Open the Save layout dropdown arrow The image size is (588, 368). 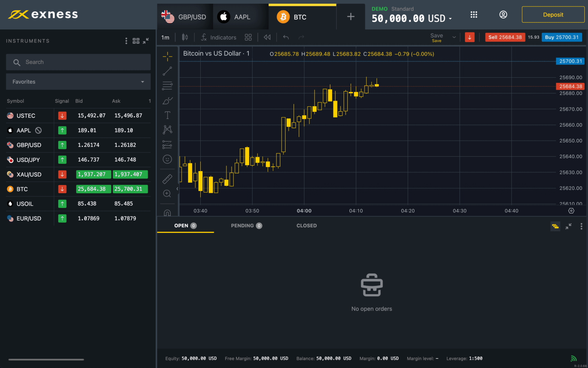pyautogui.click(x=454, y=37)
